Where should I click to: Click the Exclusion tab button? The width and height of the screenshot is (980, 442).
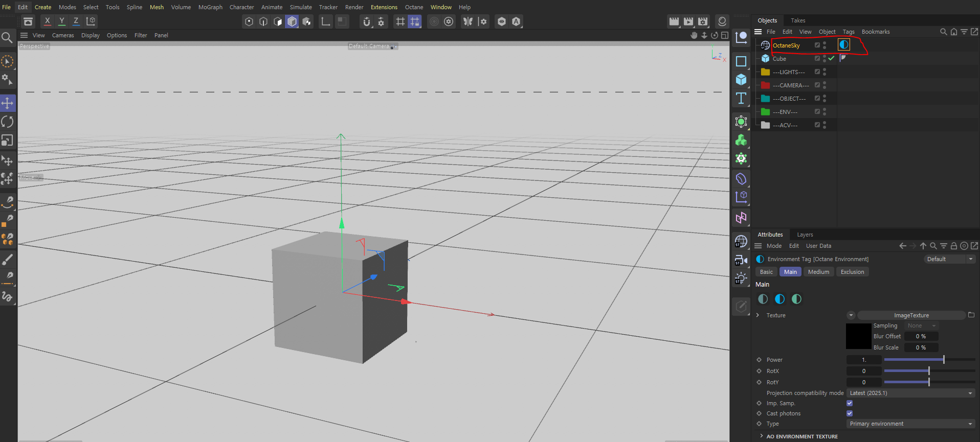pyautogui.click(x=852, y=272)
